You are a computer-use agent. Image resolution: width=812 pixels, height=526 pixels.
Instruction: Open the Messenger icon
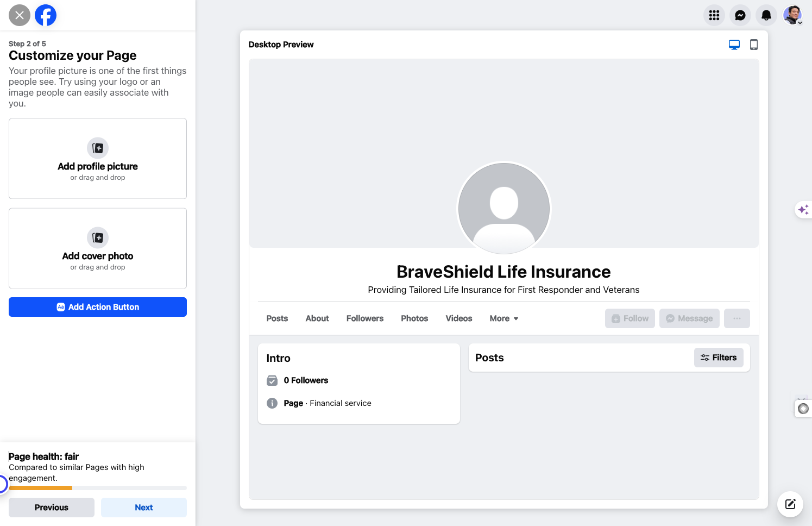pyautogui.click(x=740, y=15)
